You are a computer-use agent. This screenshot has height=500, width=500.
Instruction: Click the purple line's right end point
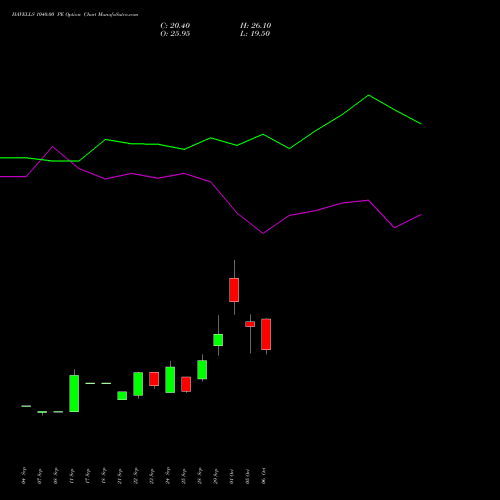click(421, 215)
